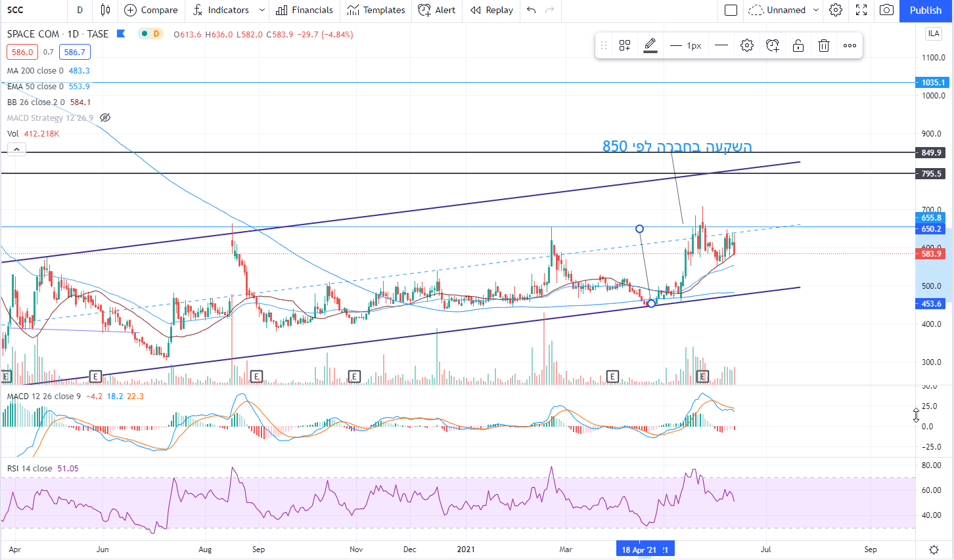Show the hidden MACD Strategy indicator

pyautogui.click(x=105, y=118)
